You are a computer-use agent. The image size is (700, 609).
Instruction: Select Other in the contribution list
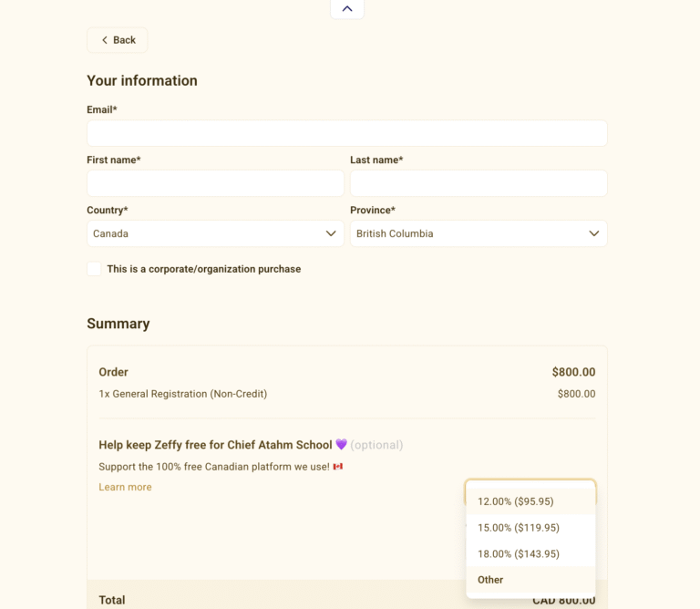click(490, 580)
